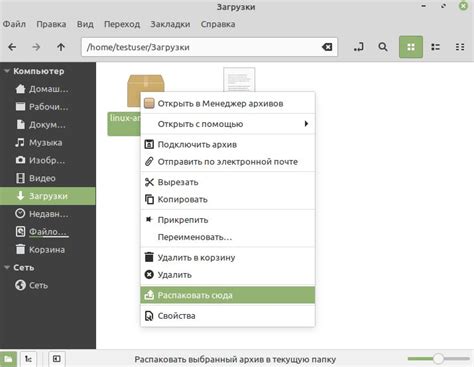The height and width of the screenshot is (367, 474).
Task: Open Музыка in sidebar
Action: tap(48, 143)
